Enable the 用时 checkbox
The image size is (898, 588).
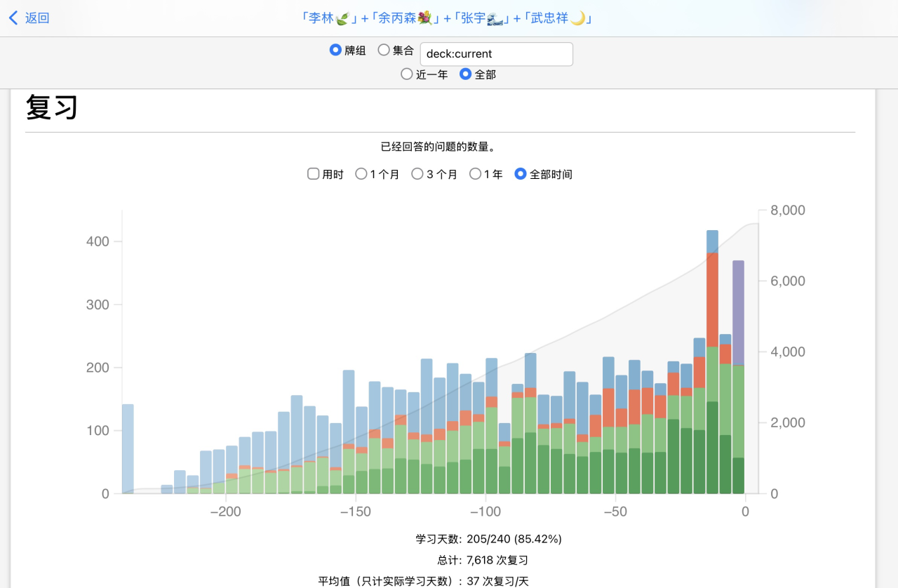314,174
